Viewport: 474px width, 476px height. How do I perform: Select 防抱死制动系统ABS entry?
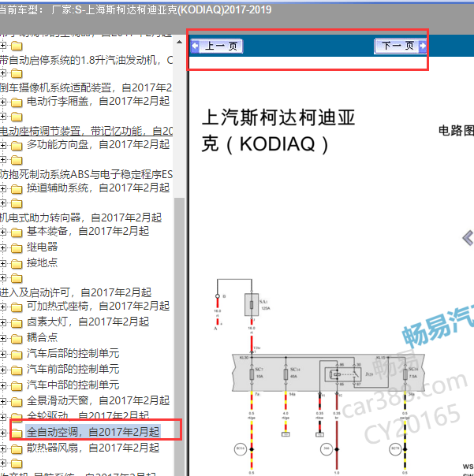(x=86, y=174)
